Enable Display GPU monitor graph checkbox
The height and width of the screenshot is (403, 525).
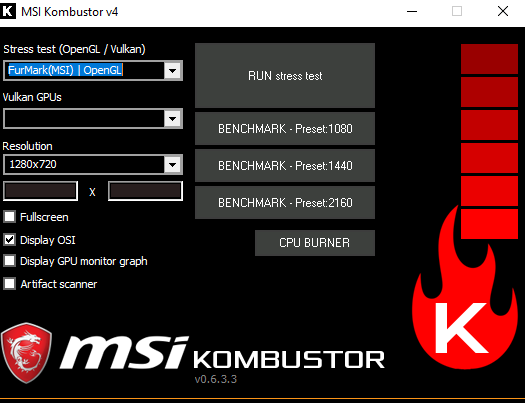9,261
